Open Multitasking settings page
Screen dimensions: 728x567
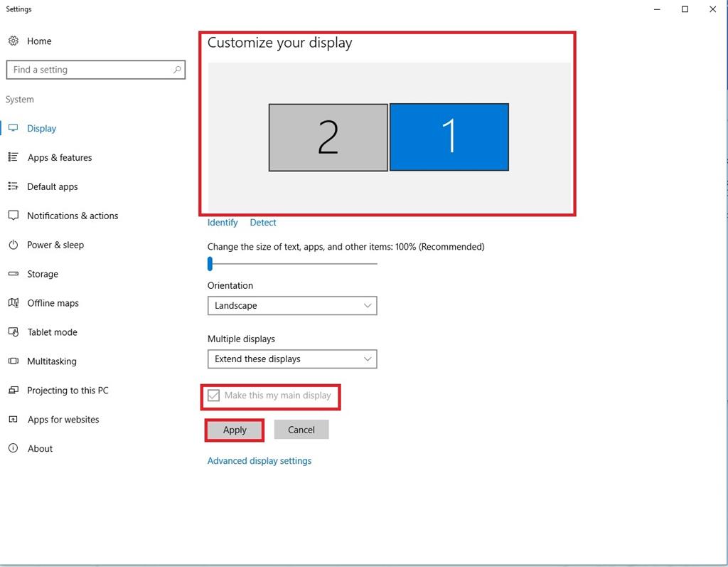pos(51,361)
